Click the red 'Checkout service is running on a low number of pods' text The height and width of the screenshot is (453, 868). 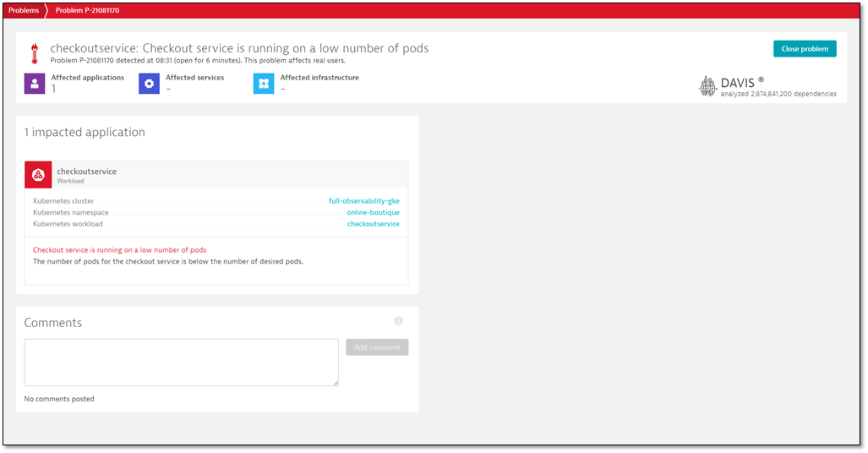pos(119,250)
